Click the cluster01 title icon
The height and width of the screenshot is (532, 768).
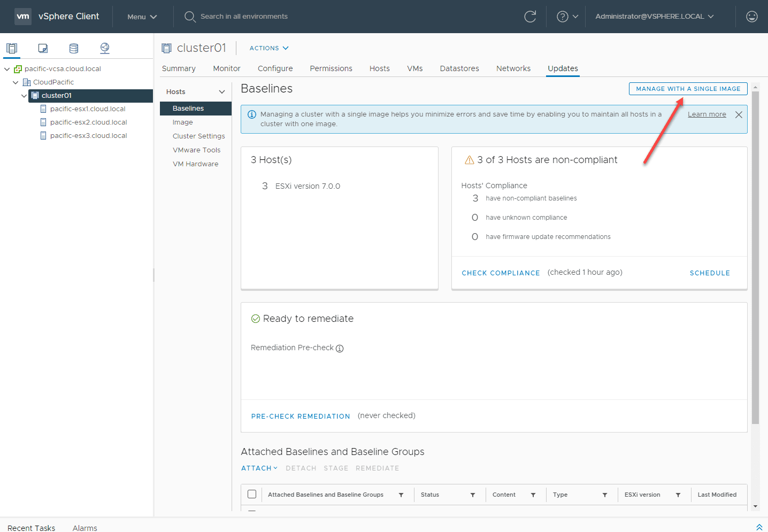(167, 48)
